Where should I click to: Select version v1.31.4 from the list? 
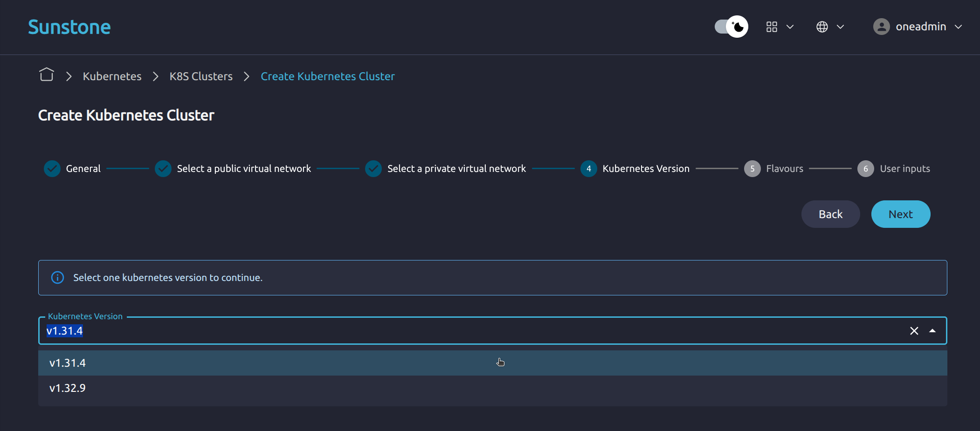click(493, 363)
